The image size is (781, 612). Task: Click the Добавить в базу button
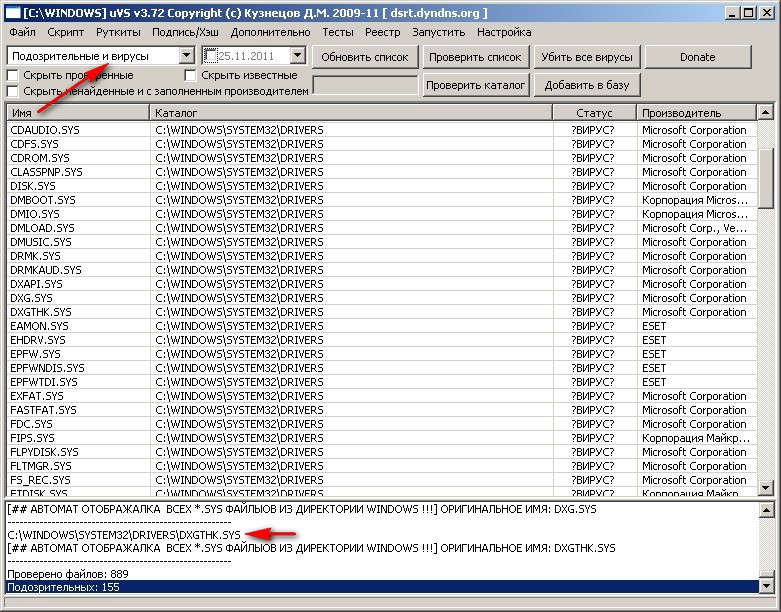tap(586, 85)
